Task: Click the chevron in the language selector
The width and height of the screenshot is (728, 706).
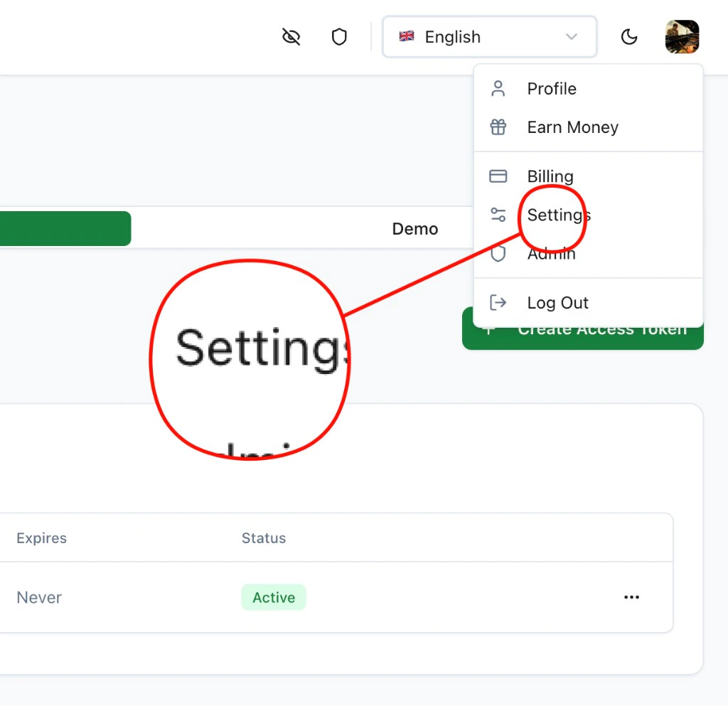Action: pyautogui.click(x=572, y=36)
